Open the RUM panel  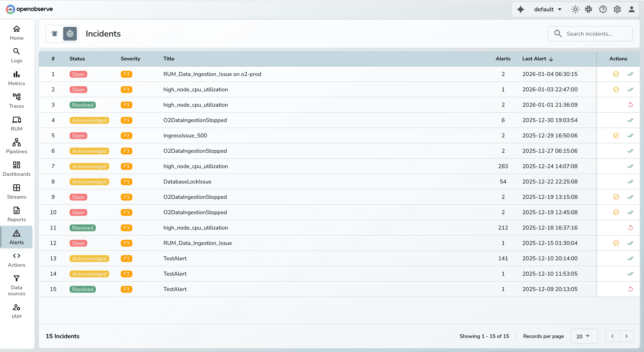[16, 123]
